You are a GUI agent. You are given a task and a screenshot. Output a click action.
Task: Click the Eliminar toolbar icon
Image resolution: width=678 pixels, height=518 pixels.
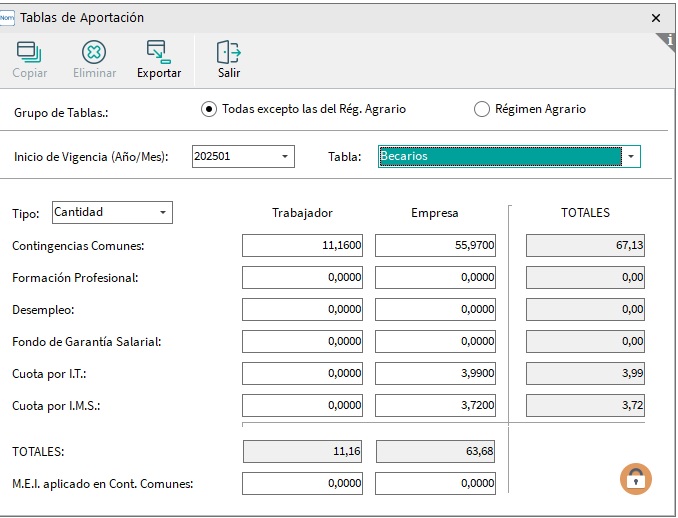(x=94, y=52)
